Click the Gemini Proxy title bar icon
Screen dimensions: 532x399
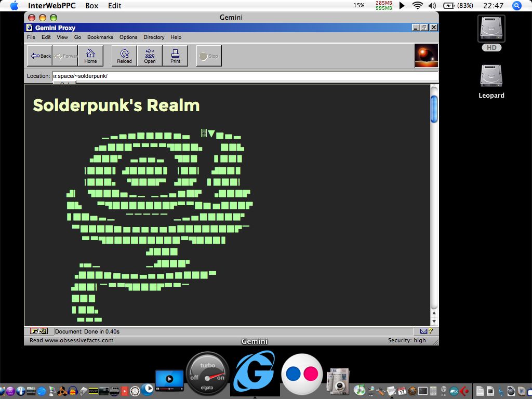pyautogui.click(x=30, y=28)
